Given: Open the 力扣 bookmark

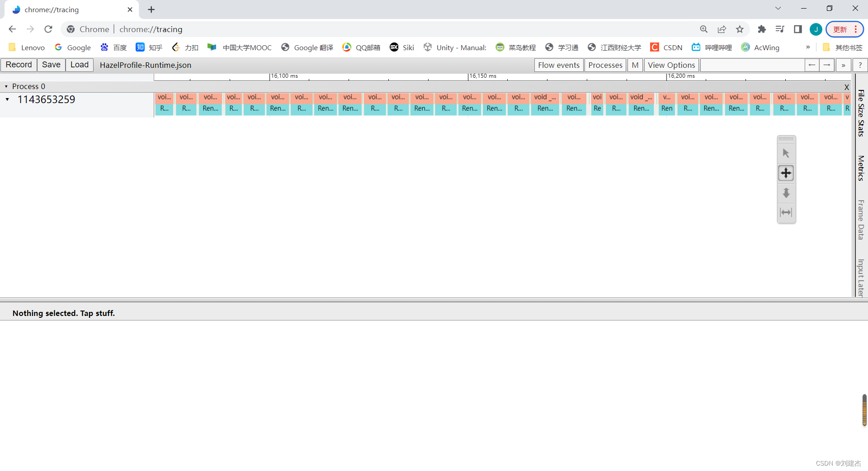Looking at the screenshot, I should [185, 47].
